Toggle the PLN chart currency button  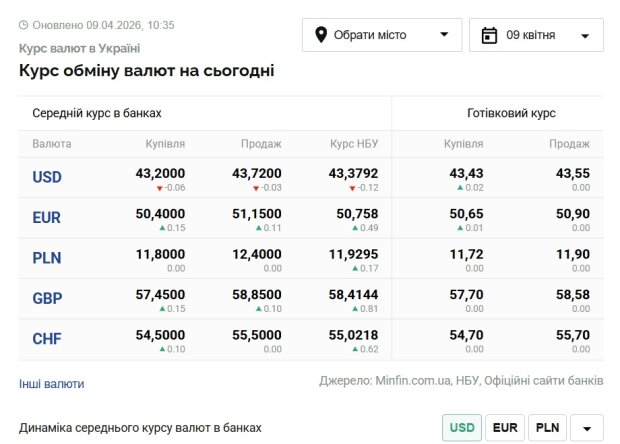point(547,428)
